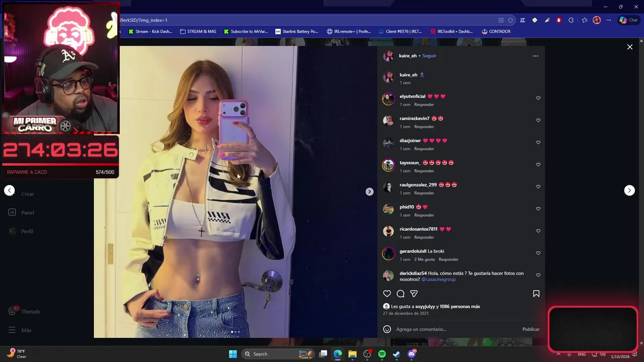Open Discord from the taskbar
Screen dimensions: 644x362
(412, 354)
